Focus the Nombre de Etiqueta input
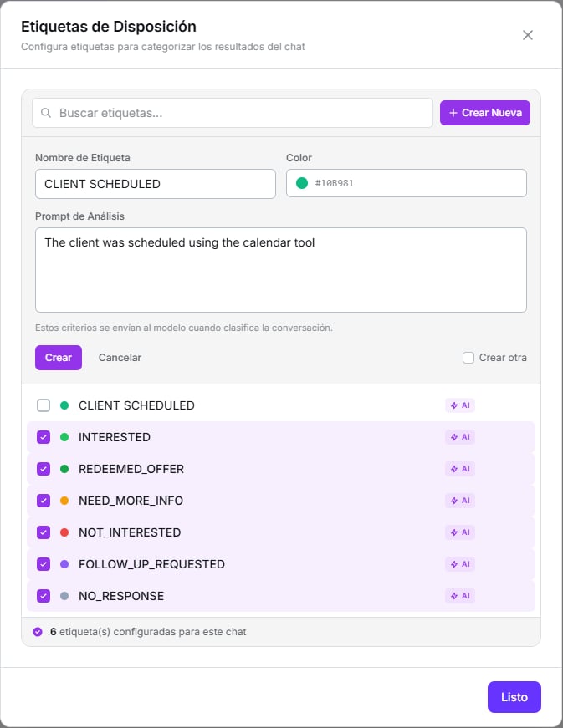Screen dimensions: 563x728 pyautogui.click(x=155, y=184)
